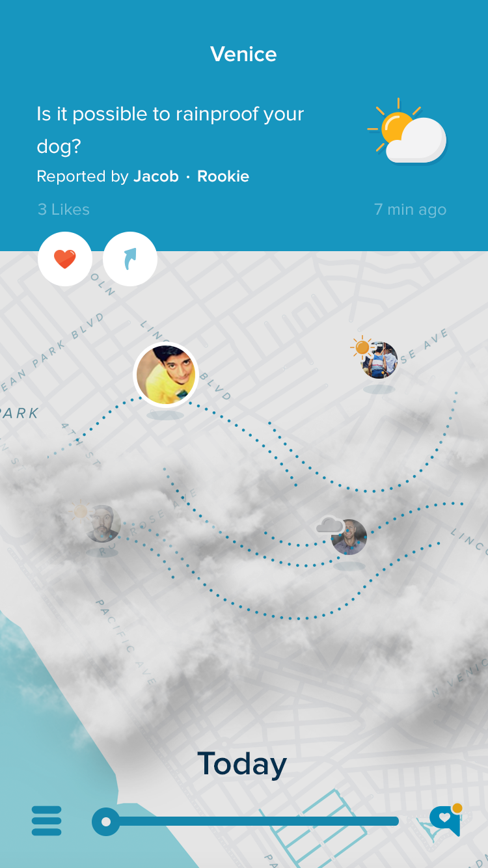Select faded avatar under the clouds

click(x=103, y=524)
